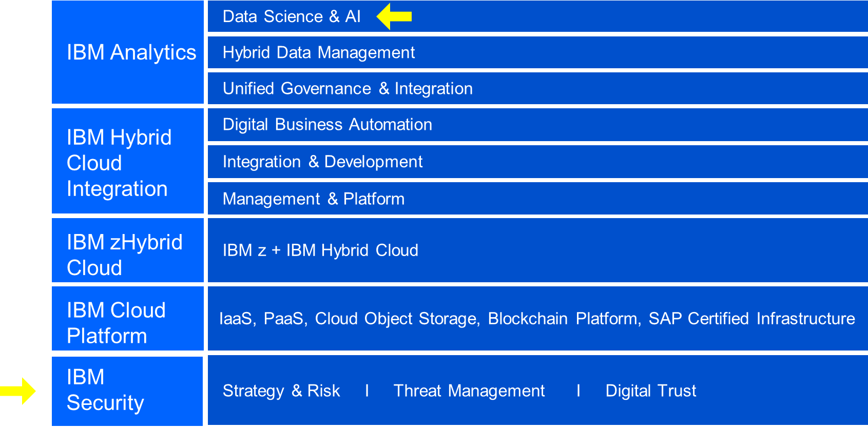The image size is (868, 428).
Task: Click SAP Certified Infrastructure text
Action: [x=752, y=319]
